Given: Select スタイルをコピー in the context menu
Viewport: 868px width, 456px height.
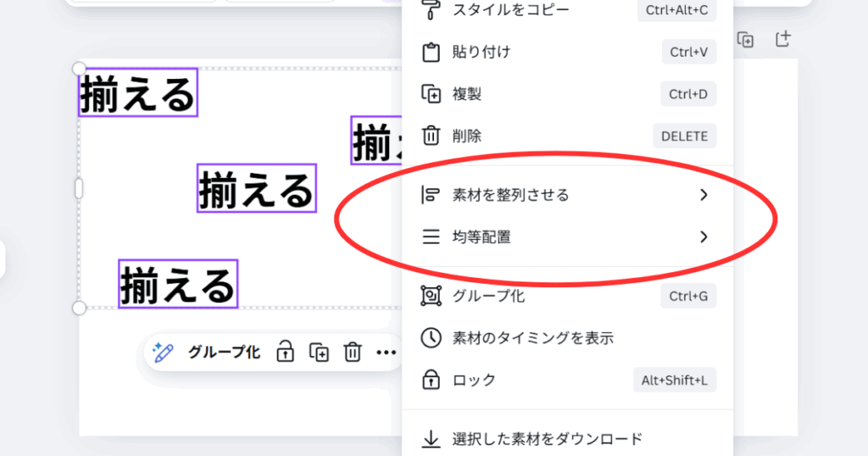Looking at the screenshot, I should pyautogui.click(x=567, y=10).
